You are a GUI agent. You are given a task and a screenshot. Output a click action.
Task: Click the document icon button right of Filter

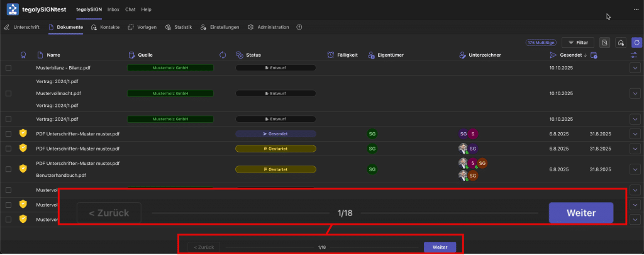(604, 42)
